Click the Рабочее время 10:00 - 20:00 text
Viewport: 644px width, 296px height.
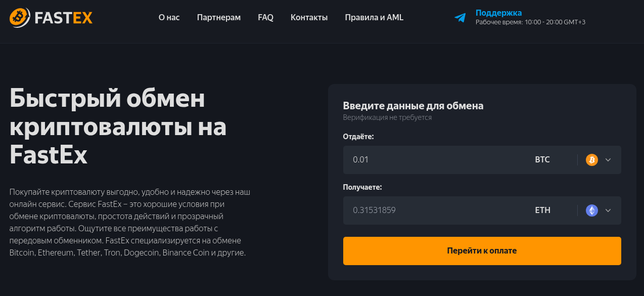(x=530, y=22)
